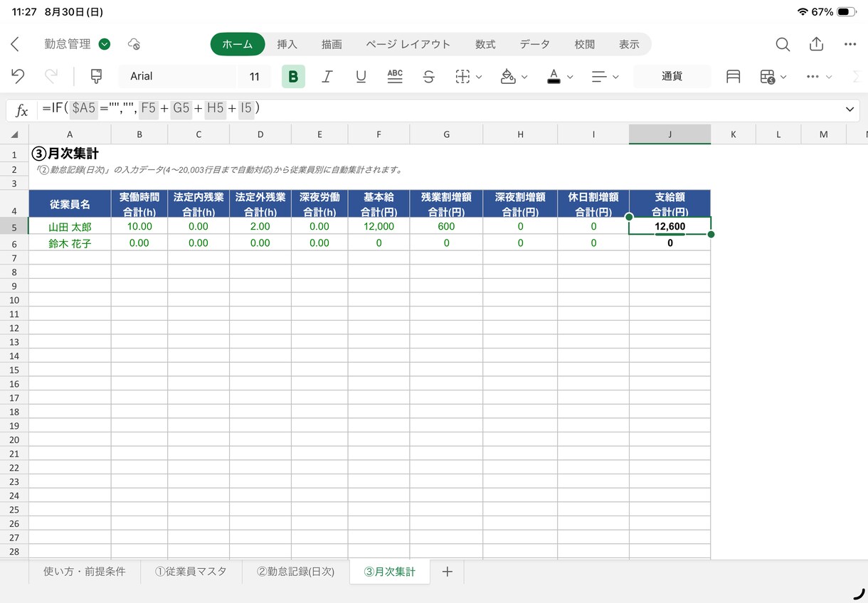This screenshot has height=603, width=868.
Task: Open the Arial font name box
Action: click(x=176, y=76)
